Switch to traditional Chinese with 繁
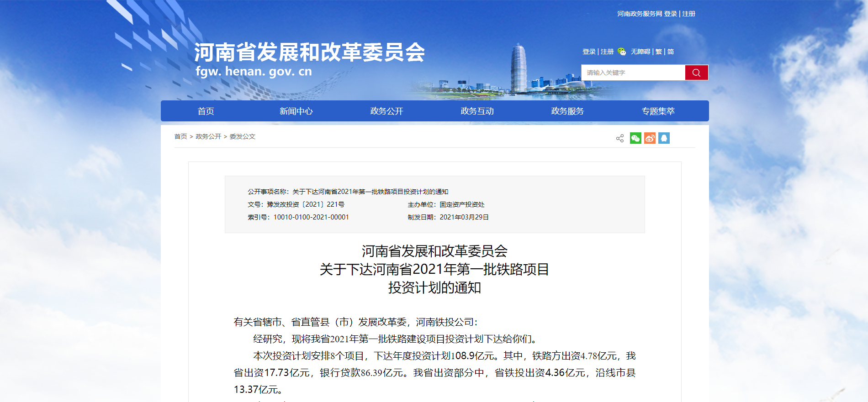868x402 pixels. click(x=659, y=52)
